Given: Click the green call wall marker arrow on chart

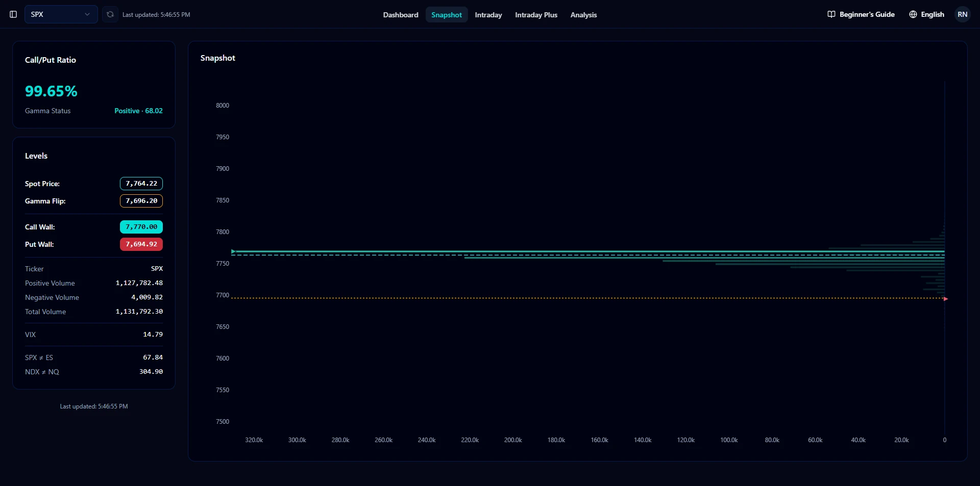Looking at the screenshot, I should pyautogui.click(x=233, y=251).
